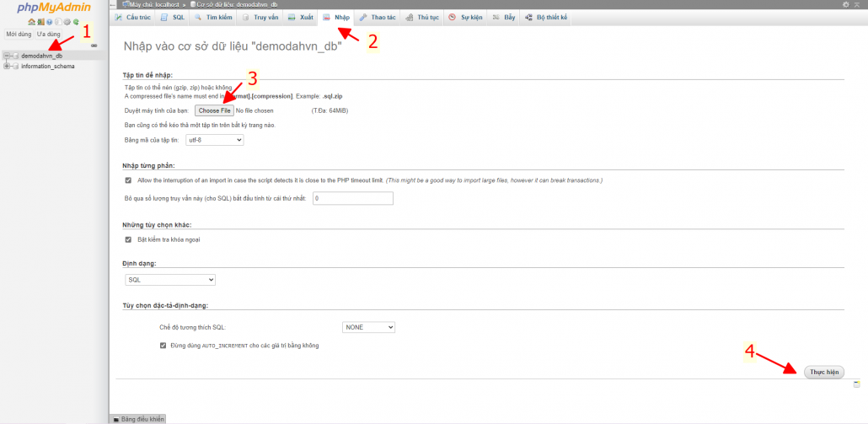Click page settings gear icon top right
This screenshot has width=868, height=424.
click(x=845, y=4)
